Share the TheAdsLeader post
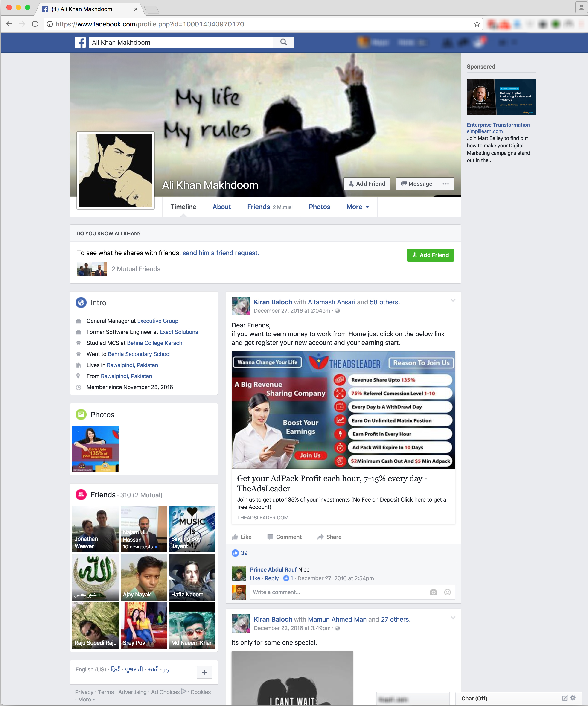 [329, 537]
